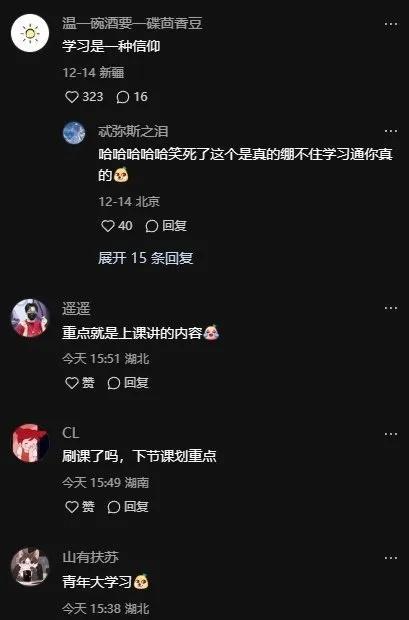Open more options for 山有扶苏's comment
409x620 pixels.
[391, 558]
